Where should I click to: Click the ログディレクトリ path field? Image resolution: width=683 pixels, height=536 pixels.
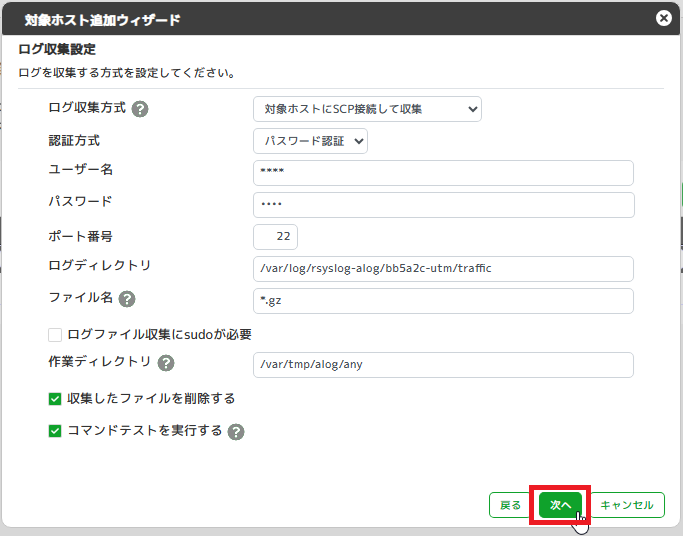point(443,269)
